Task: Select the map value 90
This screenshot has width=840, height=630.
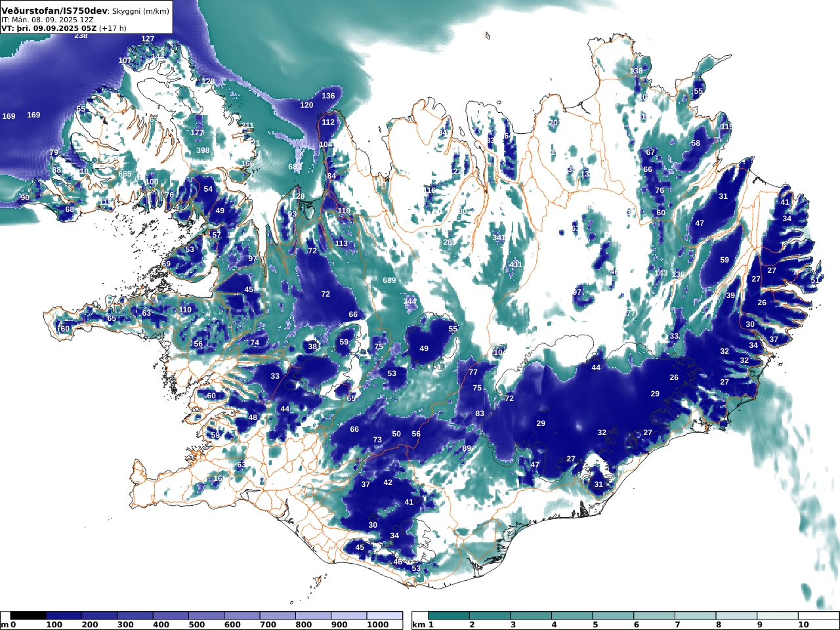Action: pos(25,198)
